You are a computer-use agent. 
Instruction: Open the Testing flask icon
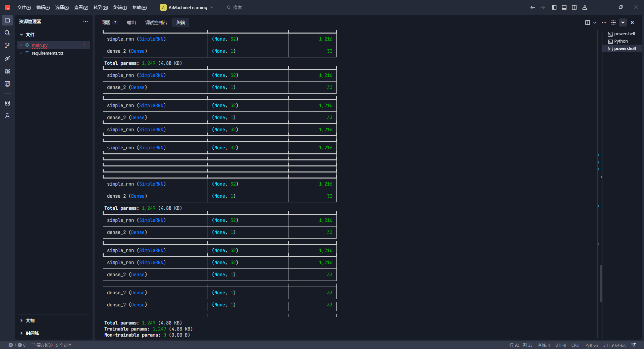coord(7,116)
